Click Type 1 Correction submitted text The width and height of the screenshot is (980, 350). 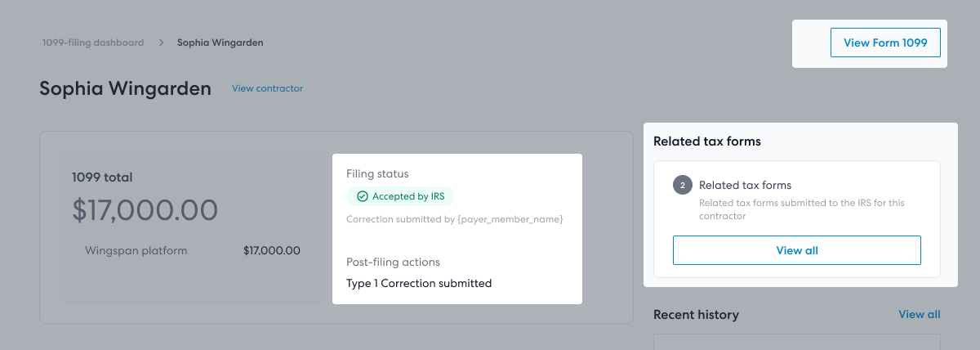coord(419,284)
